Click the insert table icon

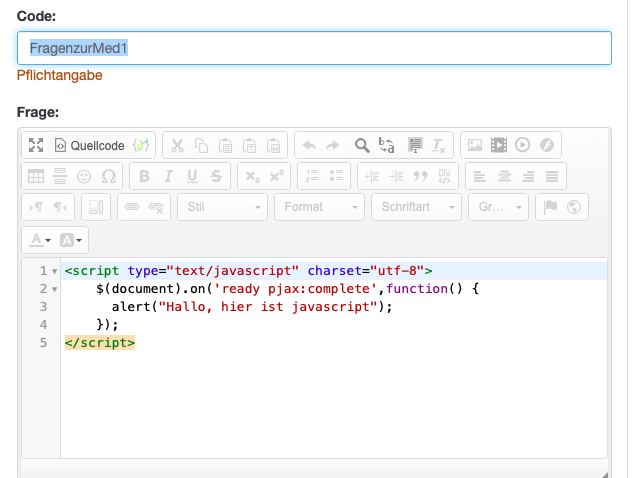pyautogui.click(x=36, y=176)
